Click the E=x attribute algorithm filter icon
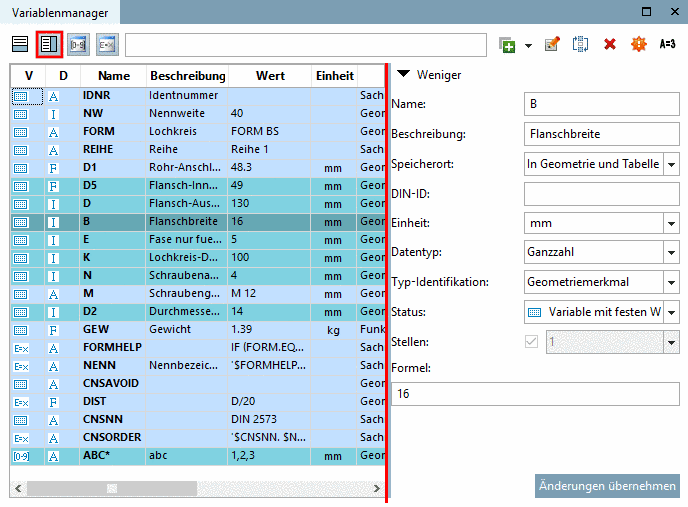This screenshot has height=507, width=688. [x=107, y=44]
